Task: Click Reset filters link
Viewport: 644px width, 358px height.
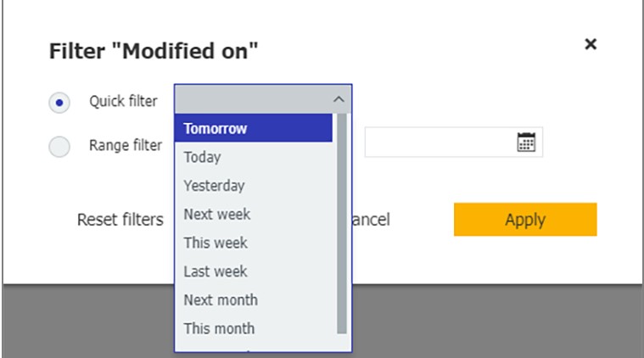Action: [120, 220]
